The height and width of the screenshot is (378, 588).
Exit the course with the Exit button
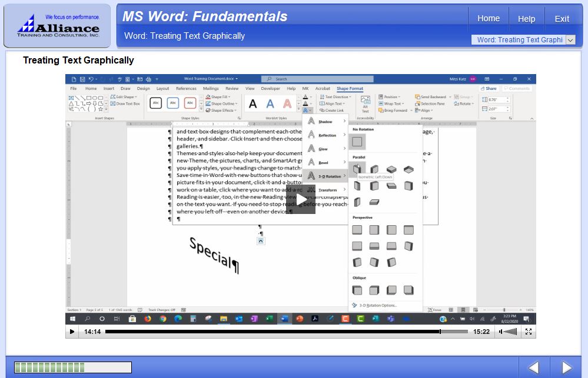tap(562, 19)
